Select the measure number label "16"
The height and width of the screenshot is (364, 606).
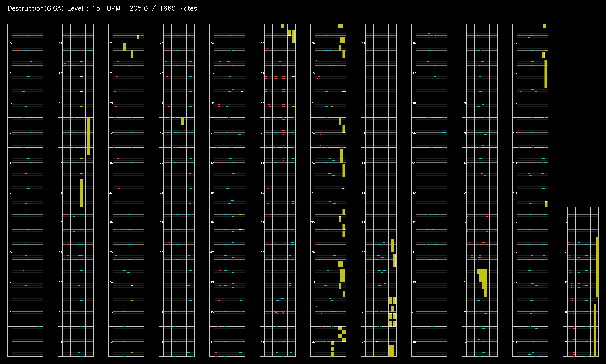[61, 193]
